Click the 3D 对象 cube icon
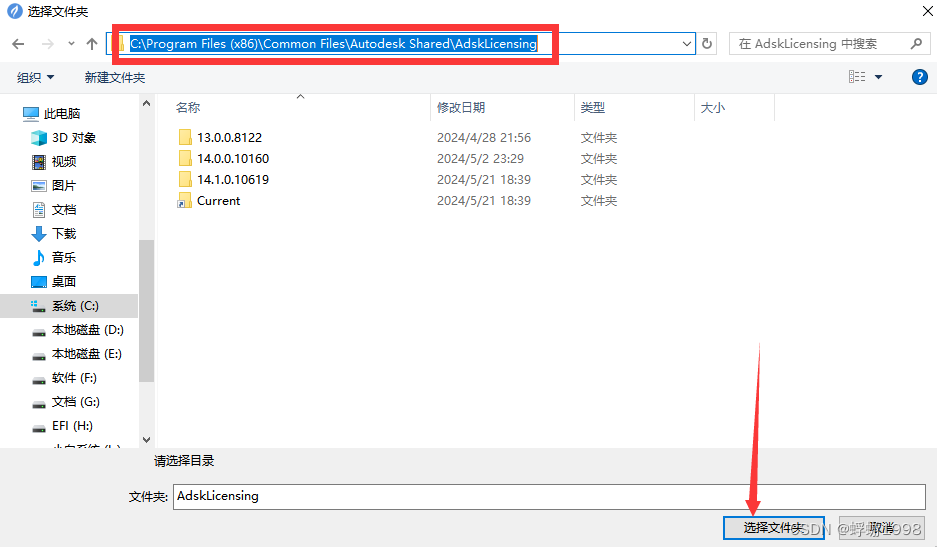 pos(39,138)
